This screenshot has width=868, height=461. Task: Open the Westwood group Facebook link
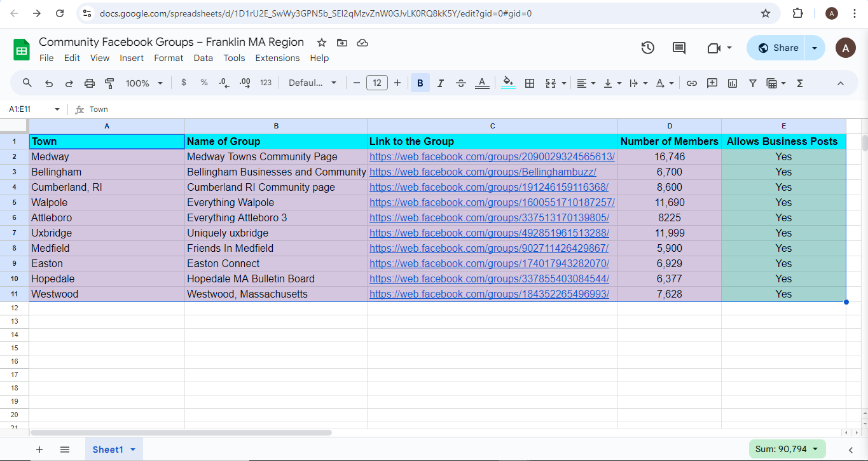tap(490, 294)
